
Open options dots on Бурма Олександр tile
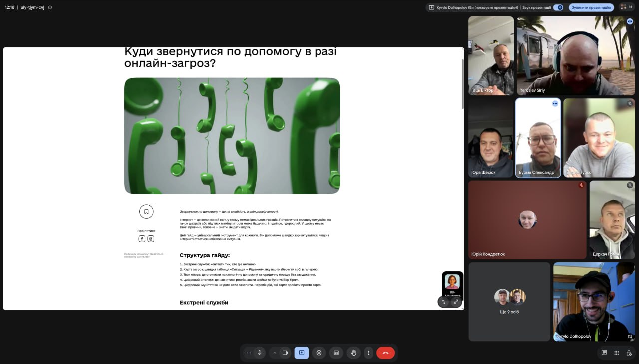555,103
